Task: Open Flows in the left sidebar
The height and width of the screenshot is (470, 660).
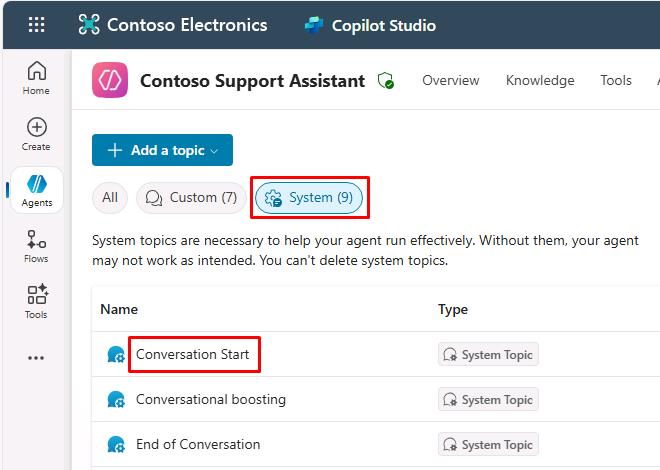Action: (x=36, y=247)
